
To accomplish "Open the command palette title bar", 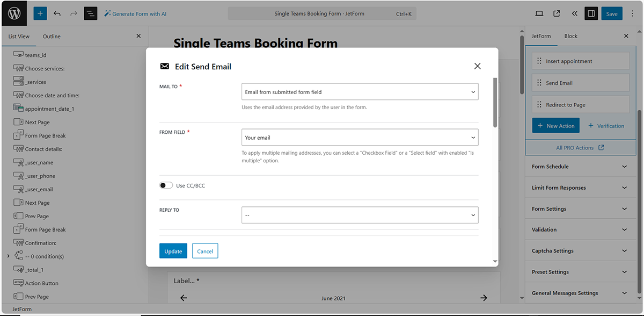I will (x=322, y=13).
